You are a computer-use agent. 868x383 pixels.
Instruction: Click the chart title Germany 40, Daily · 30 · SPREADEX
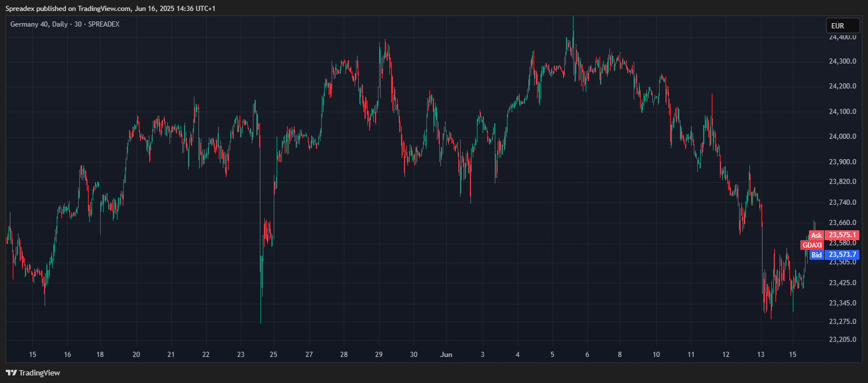tap(65, 24)
